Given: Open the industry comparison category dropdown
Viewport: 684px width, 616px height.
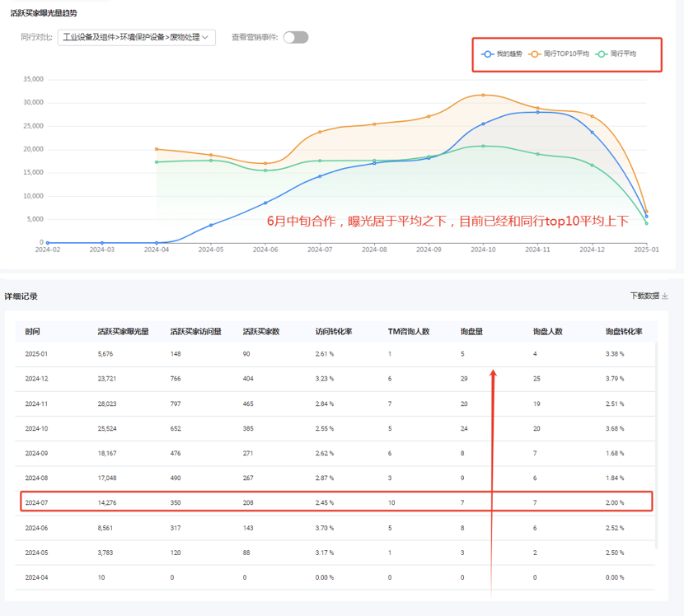Looking at the screenshot, I should (x=137, y=38).
